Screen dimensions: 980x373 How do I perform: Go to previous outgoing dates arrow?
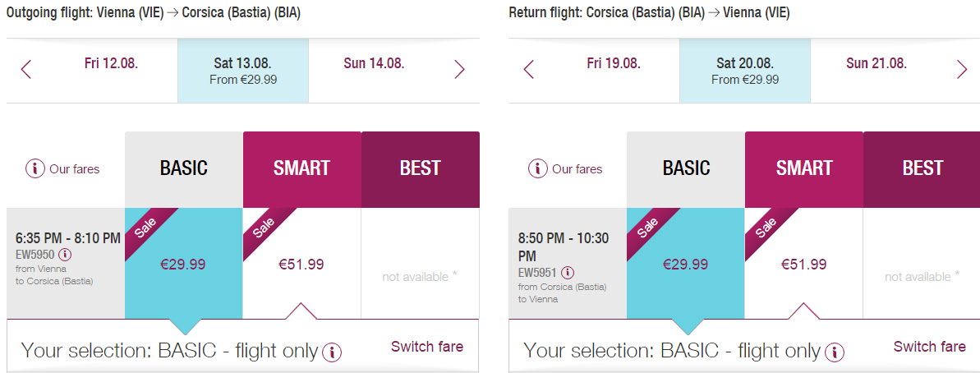[x=25, y=69]
